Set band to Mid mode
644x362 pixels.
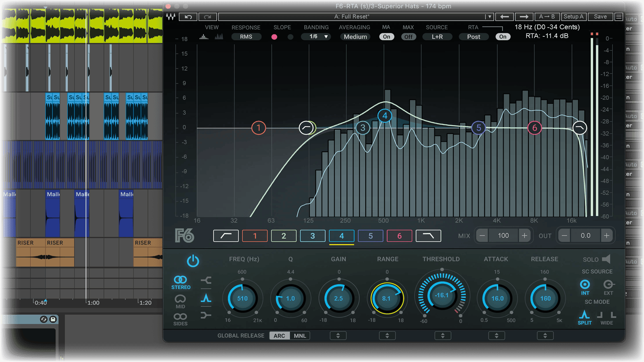click(180, 302)
